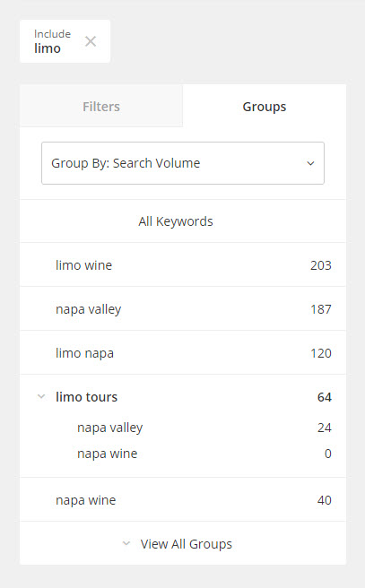Select the Groups tab
This screenshot has height=588, width=365.
265,106
